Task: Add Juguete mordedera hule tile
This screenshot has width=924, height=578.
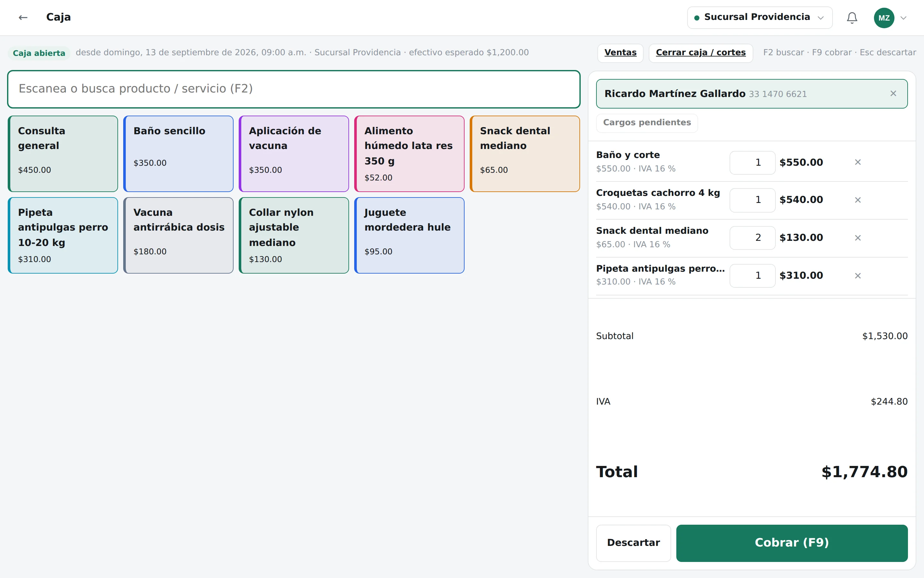Action: pos(409,235)
